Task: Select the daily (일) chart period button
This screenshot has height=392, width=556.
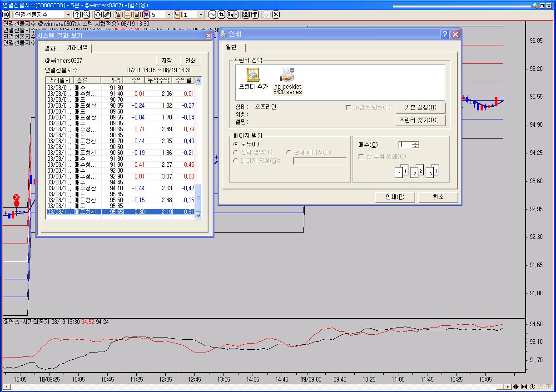Action: pyautogui.click(x=119, y=15)
